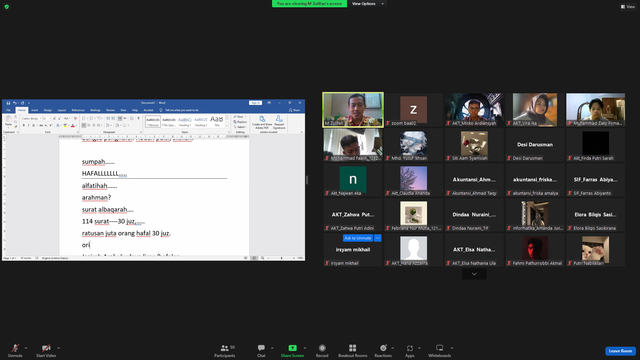The width and height of the screenshot is (640, 360).
Task: Click the font color swatch in Word
Action: pos(73,125)
